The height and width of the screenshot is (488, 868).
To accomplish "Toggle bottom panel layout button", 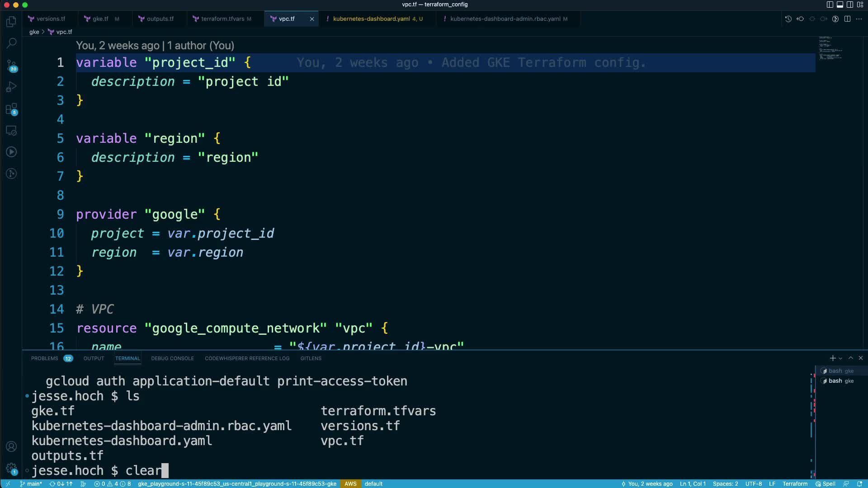I will 840,5.
